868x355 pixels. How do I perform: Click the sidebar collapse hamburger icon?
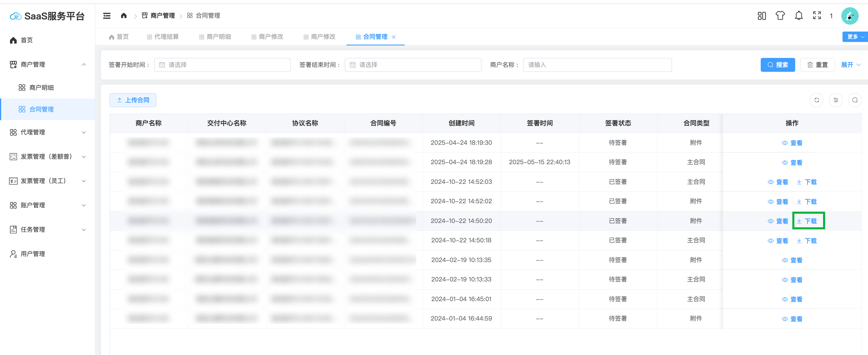(106, 16)
